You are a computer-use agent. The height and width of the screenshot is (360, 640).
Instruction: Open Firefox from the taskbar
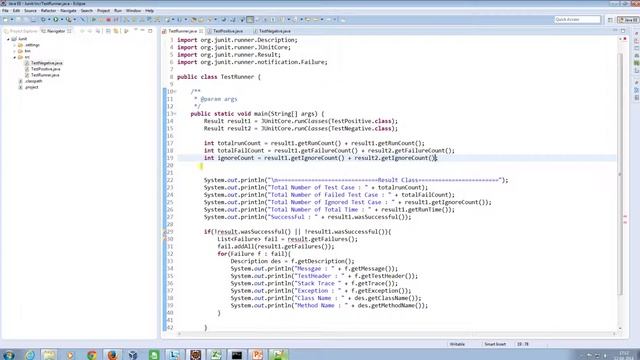click(x=112, y=355)
